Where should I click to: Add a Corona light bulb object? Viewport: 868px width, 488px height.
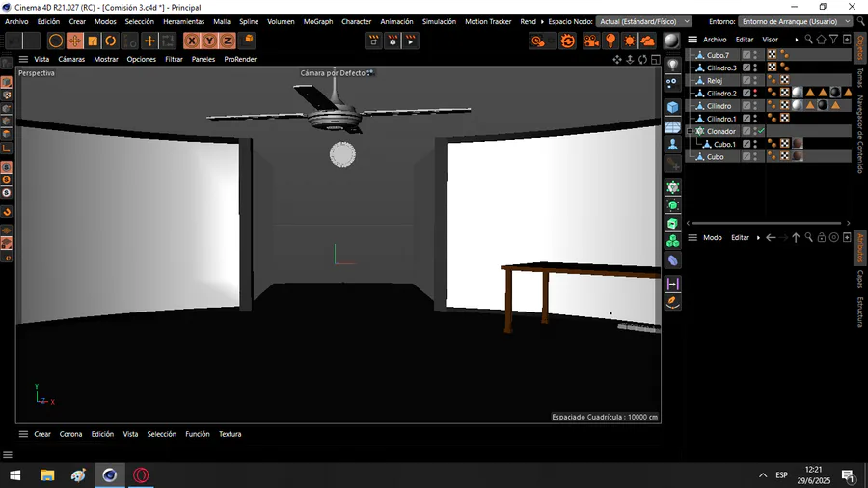610,41
